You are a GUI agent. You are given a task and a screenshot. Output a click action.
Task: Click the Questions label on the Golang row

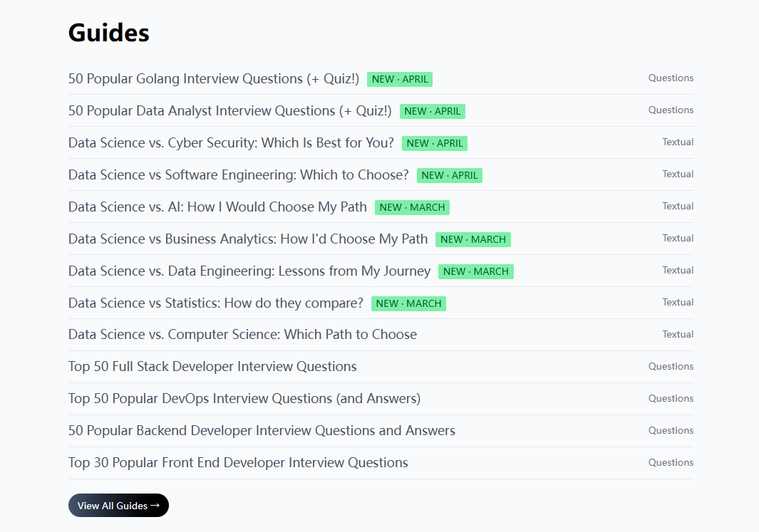671,78
